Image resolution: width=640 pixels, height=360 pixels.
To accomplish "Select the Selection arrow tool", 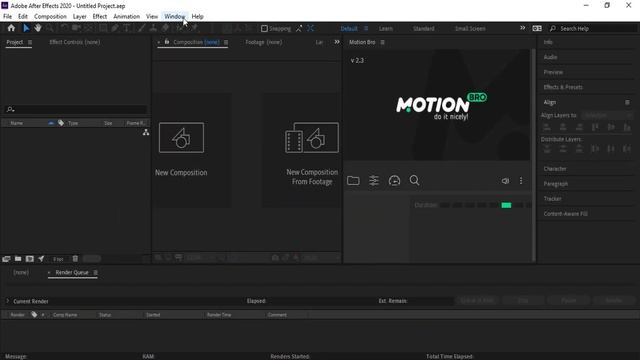I will click(26, 28).
